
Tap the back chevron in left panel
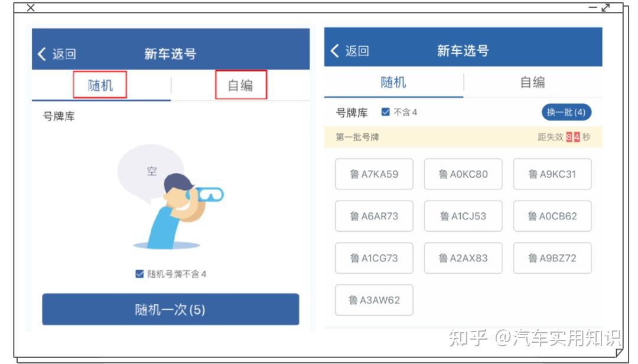(x=42, y=54)
